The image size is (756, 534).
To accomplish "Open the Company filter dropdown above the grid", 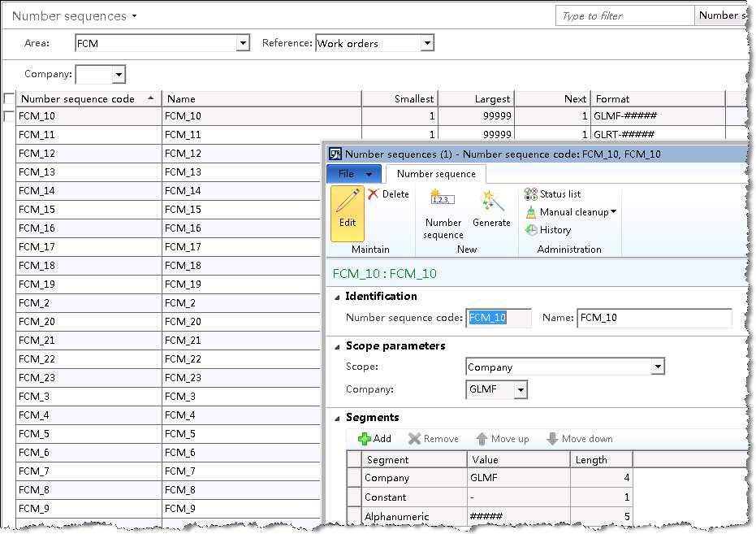I will coord(119,74).
